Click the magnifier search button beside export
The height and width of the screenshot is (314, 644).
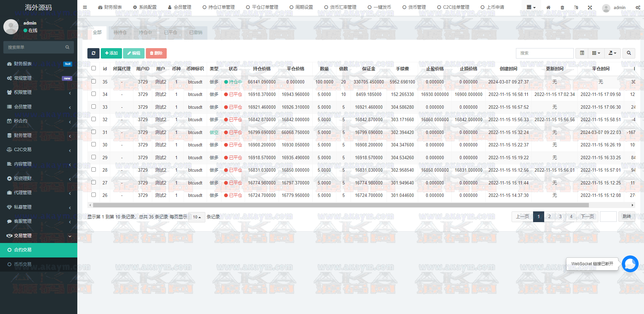[x=629, y=53]
